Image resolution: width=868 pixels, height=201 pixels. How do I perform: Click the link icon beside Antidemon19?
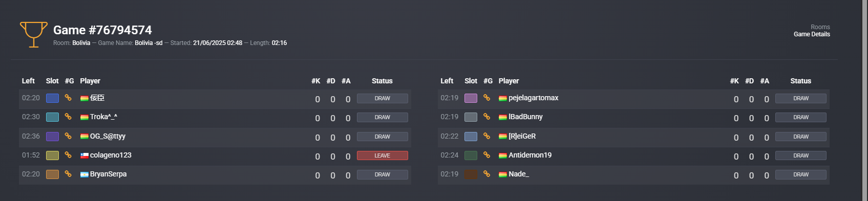[x=486, y=155]
